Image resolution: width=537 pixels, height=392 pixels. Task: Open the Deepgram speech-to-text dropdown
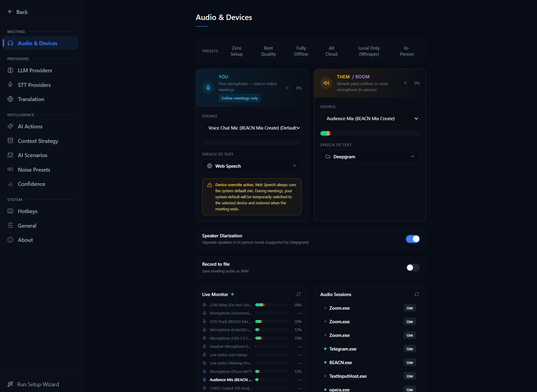[x=370, y=156]
